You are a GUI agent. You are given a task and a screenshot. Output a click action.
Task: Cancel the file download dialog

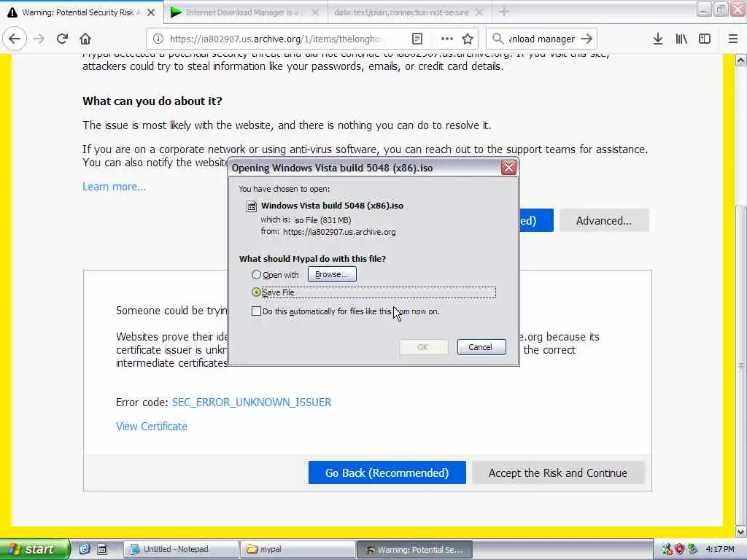pos(481,347)
